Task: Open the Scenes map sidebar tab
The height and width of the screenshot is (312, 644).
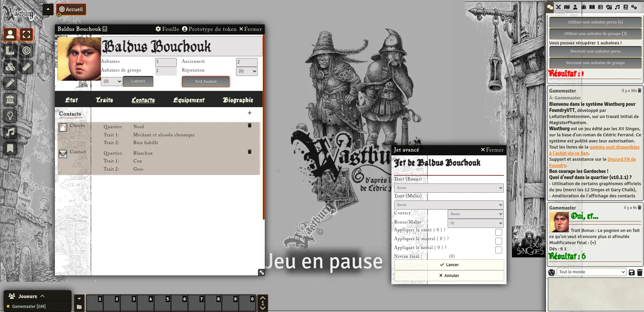Action: (567, 7)
